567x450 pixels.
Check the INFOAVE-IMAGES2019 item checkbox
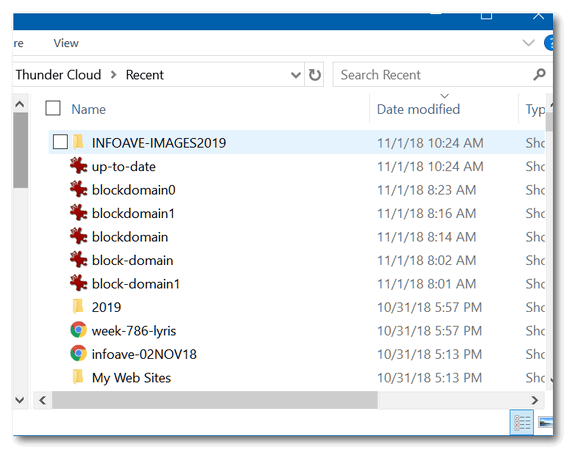pos(60,142)
